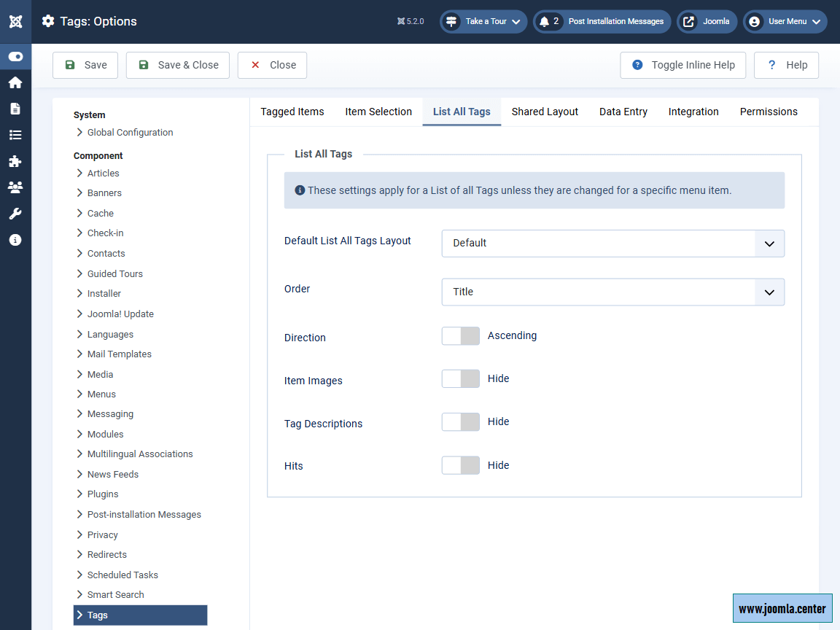Expand the Media chevron in the component list
The height and width of the screenshot is (630, 840).
click(x=79, y=374)
